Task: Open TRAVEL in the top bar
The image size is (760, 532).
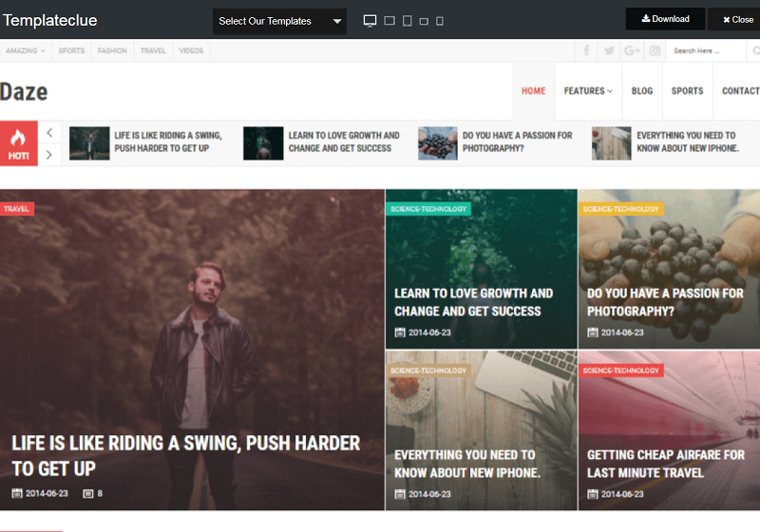Action: tap(153, 50)
